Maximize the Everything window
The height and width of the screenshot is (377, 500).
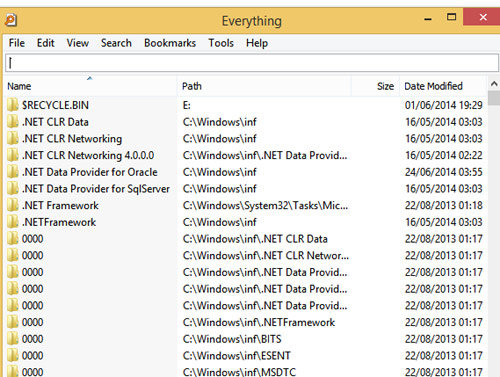pos(451,17)
